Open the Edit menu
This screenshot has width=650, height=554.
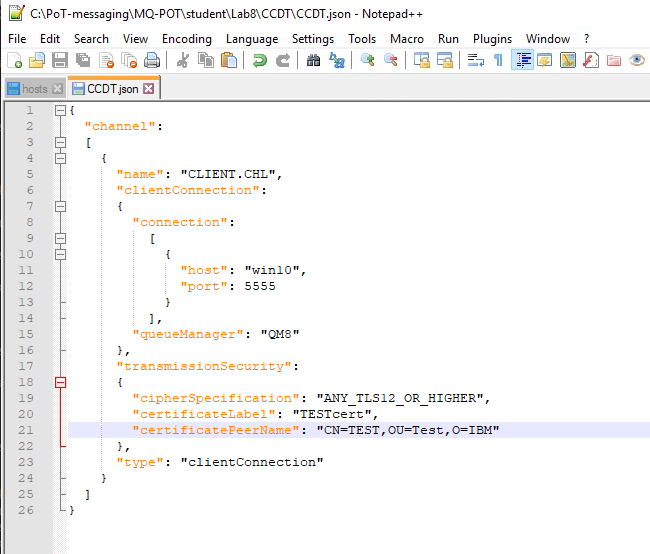pyautogui.click(x=50, y=39)
